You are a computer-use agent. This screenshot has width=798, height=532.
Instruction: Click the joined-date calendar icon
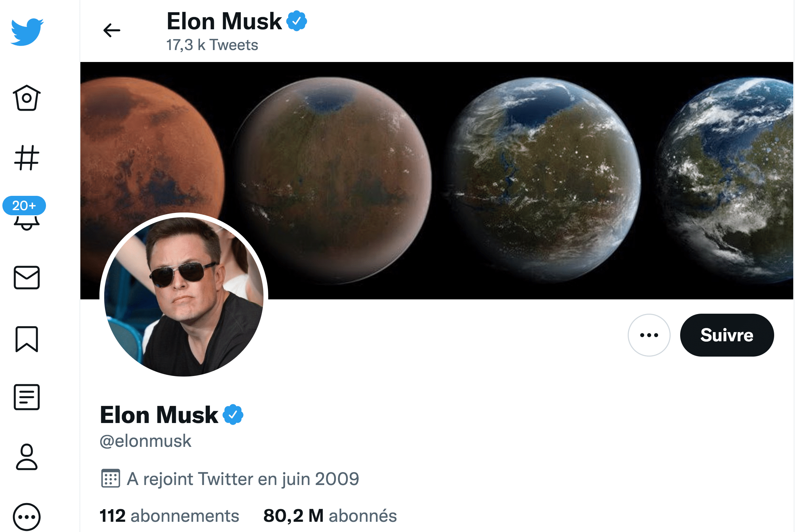(110, 479)
